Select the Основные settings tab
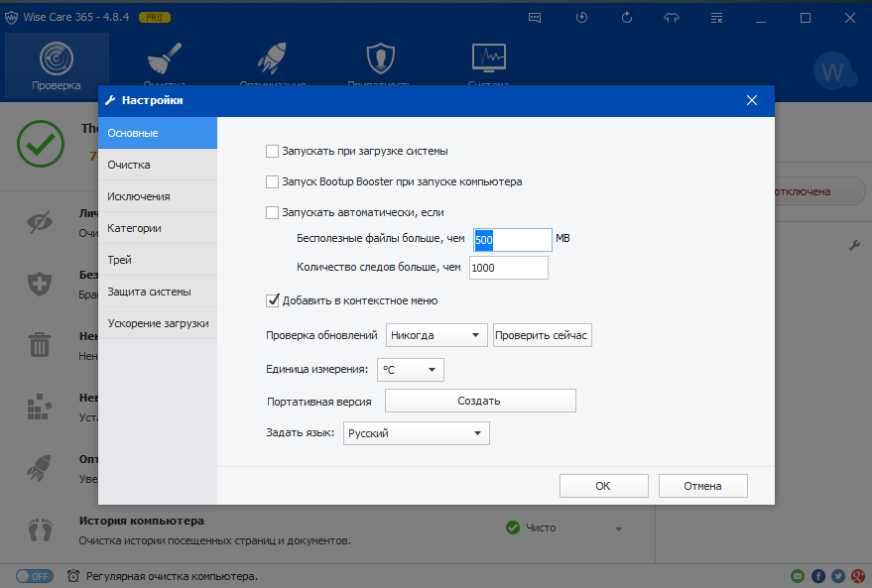Screen dimensions: 872x588 point(158,133)
